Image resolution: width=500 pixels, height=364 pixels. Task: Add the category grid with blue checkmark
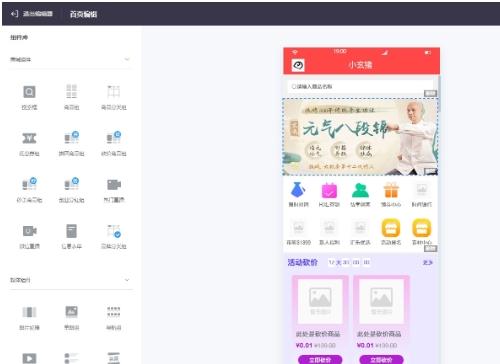pyautogui.click(x=114, y=231)
